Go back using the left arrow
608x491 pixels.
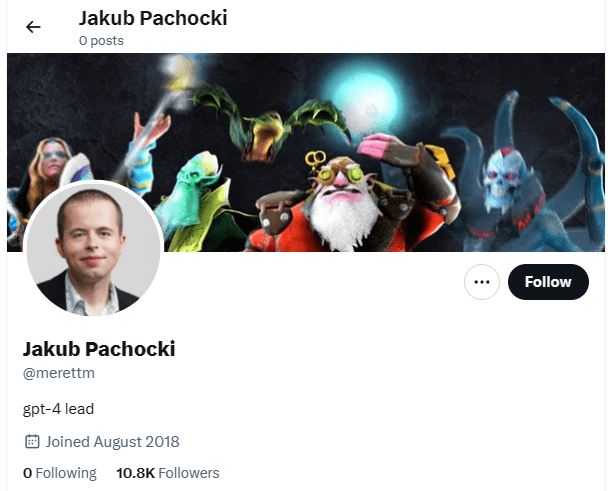coord(33,27)
